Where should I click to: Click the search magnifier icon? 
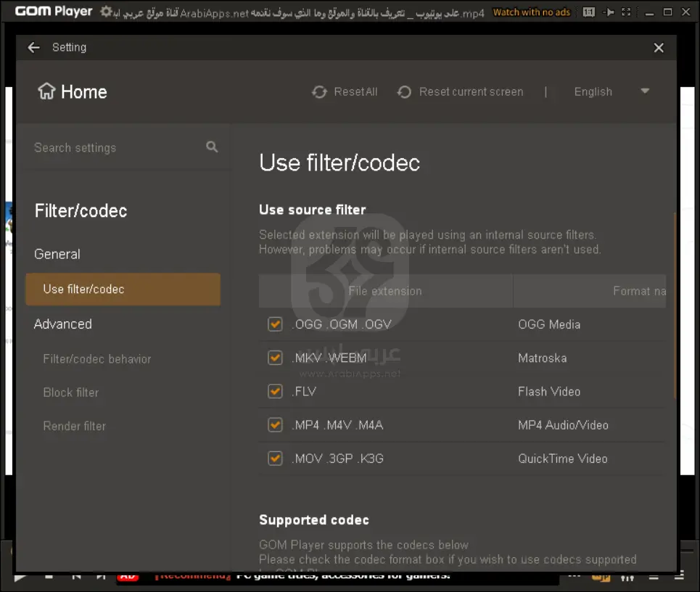coord(212,147)
